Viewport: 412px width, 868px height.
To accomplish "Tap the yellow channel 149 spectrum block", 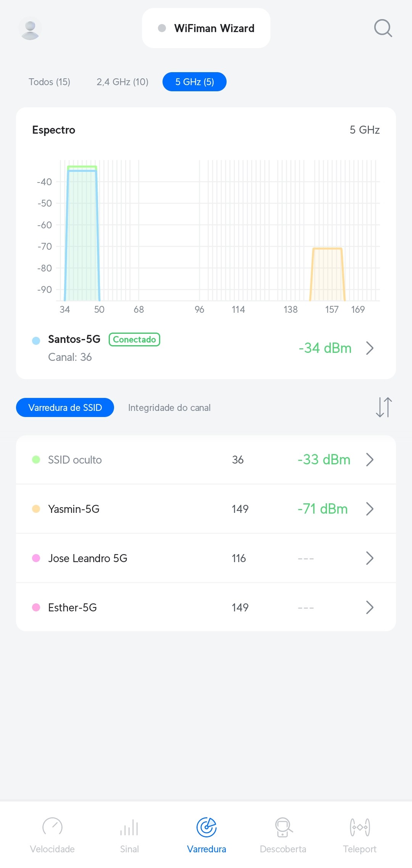I will 327,274.
